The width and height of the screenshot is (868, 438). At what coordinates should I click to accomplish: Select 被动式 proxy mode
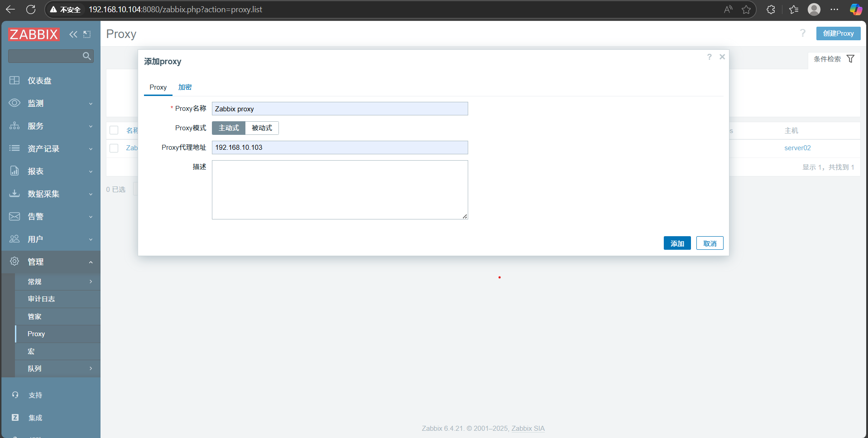(262, 128)
